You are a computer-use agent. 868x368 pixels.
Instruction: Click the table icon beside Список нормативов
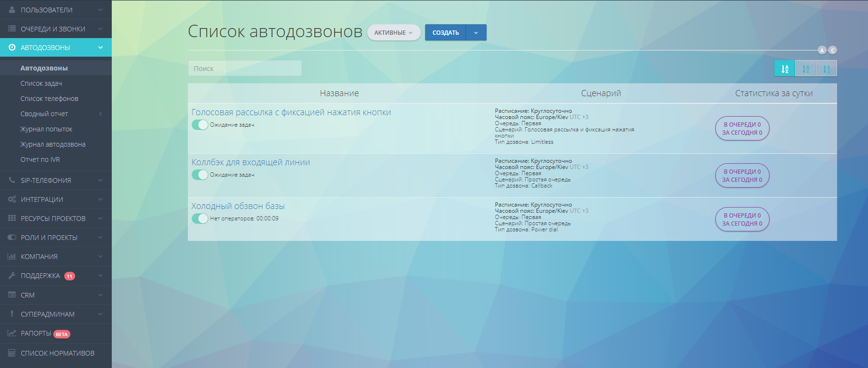click(x=12, y=353)
